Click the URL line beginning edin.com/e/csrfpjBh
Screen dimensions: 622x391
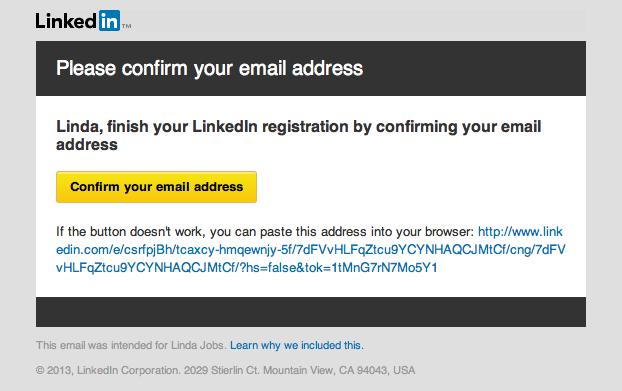coord(311,250)
